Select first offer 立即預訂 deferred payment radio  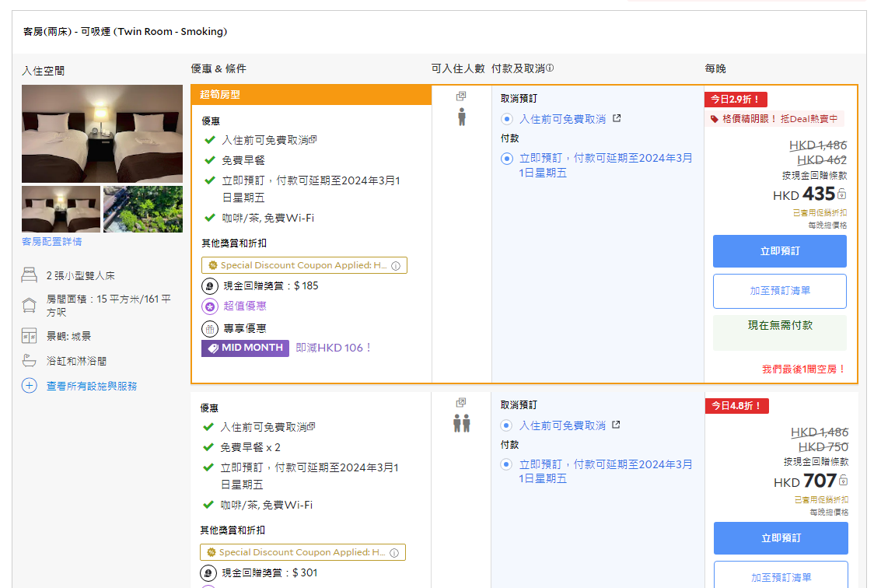tap(507, 159)
